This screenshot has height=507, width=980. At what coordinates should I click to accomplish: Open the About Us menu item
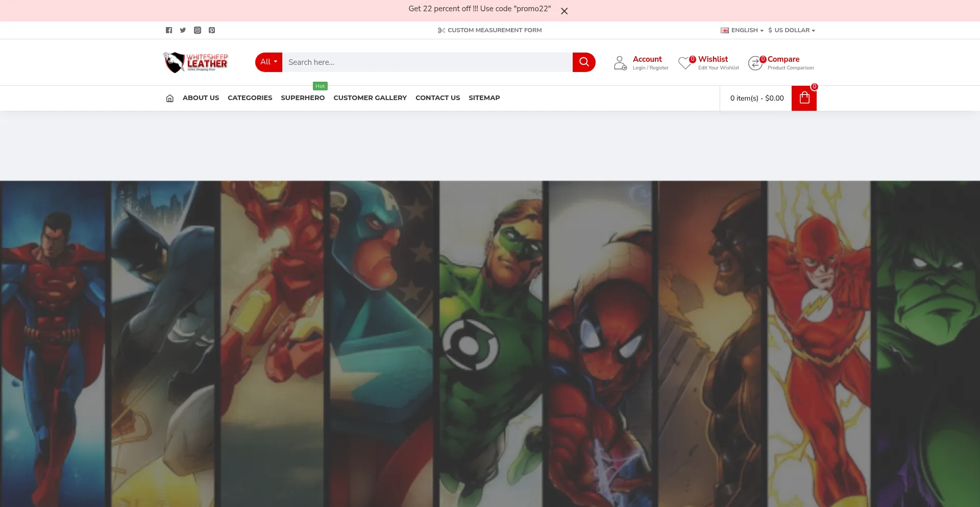pyautogui.click(x=201, y=98)
